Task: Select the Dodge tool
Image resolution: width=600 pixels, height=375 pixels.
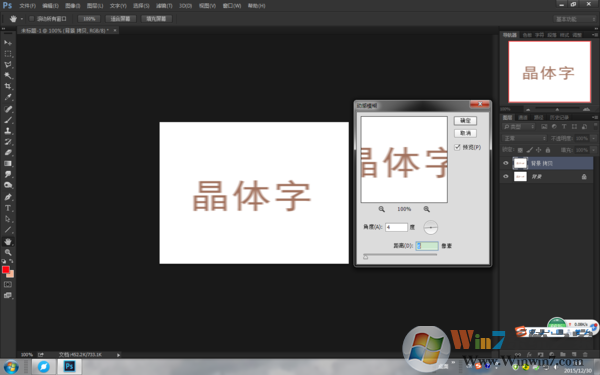Action: [x=8, y=185]
